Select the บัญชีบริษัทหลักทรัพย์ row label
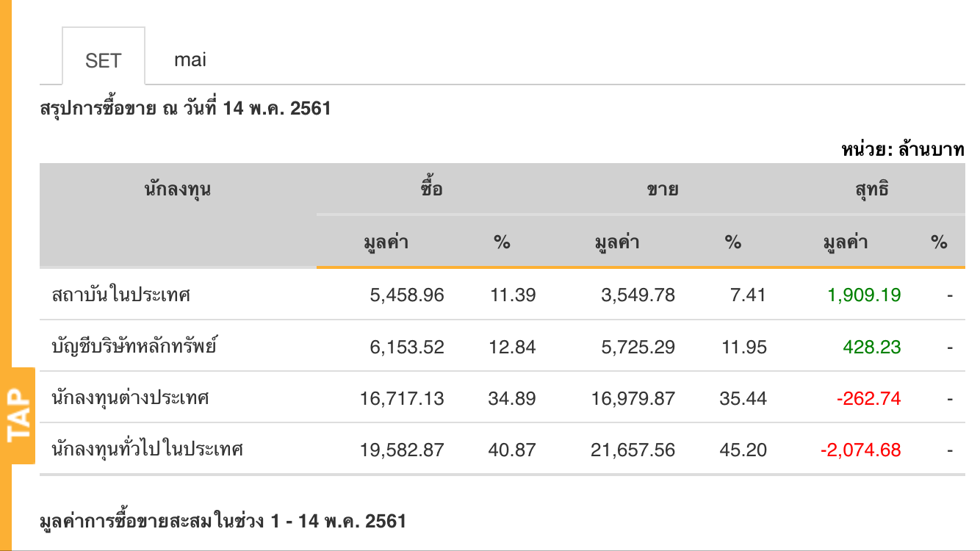This screenshot has width=980, height=551. 134,347
